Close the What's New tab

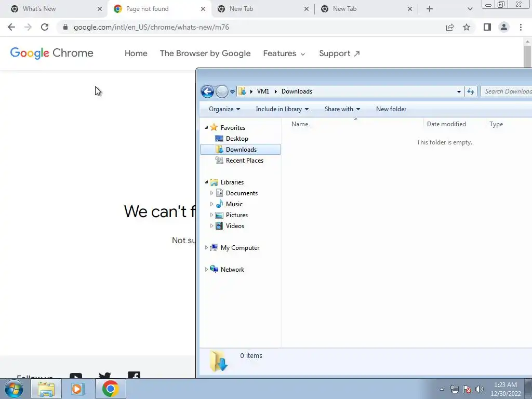pos(99,9)
